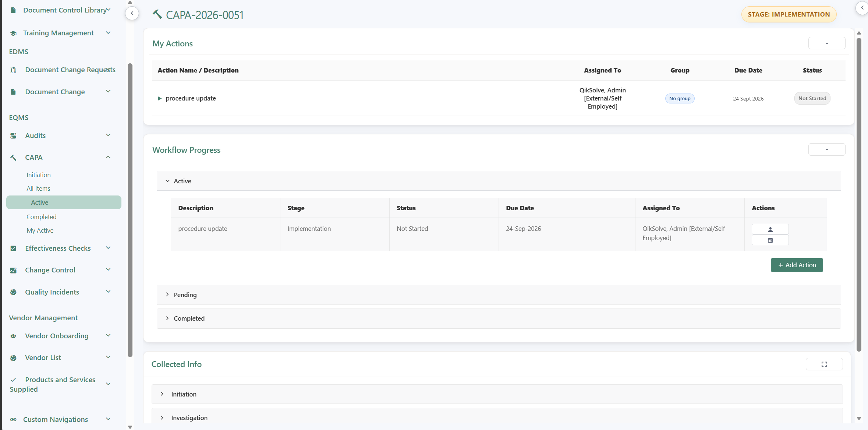Click the Audits sidebar icon
The image size is (868, 430).
point(13,136)
